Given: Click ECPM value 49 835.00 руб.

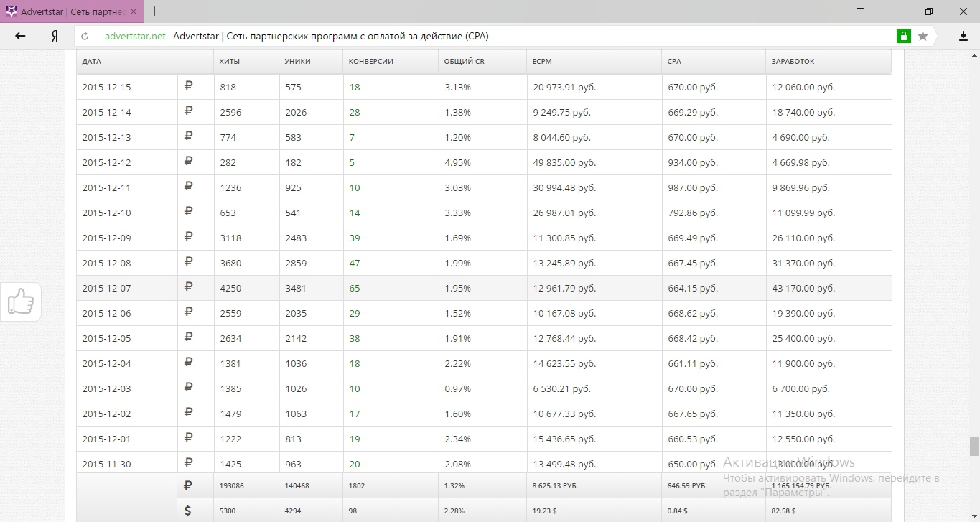Looking at the screenshot, I should pos(564,162).
